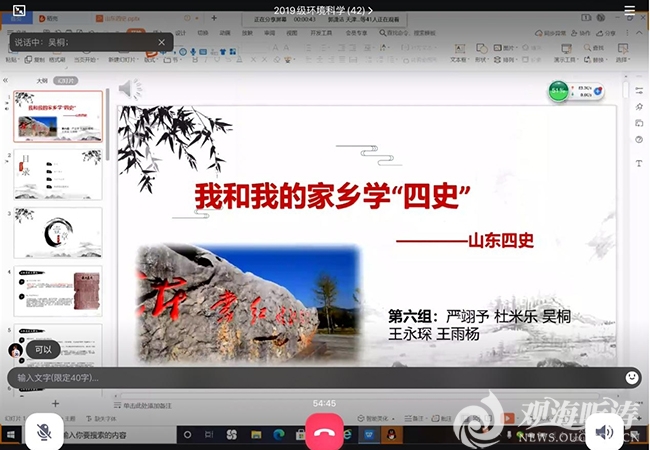
Task: Click the 查找 find button
Action: [x=594, y=48]
